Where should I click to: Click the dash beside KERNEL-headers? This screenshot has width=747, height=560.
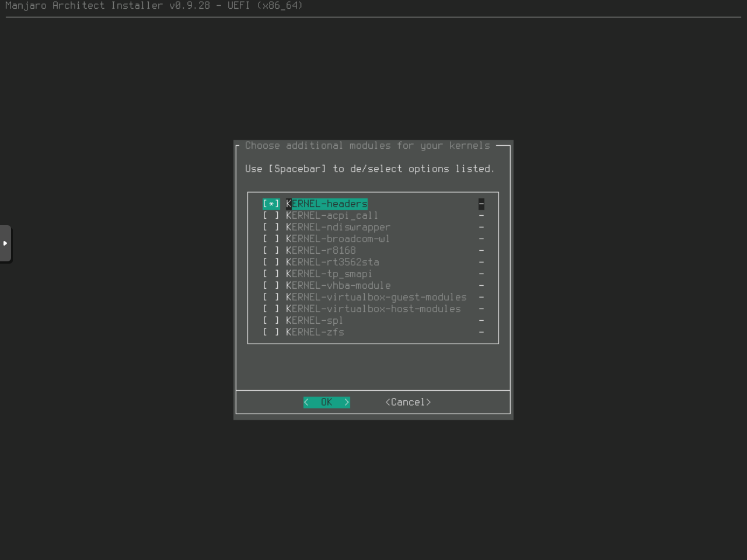tap(481, 204)
